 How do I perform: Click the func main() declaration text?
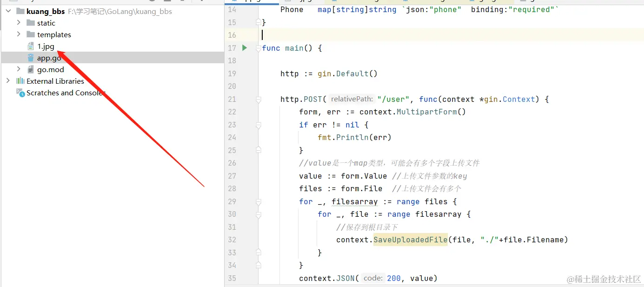tap(287, 48)
